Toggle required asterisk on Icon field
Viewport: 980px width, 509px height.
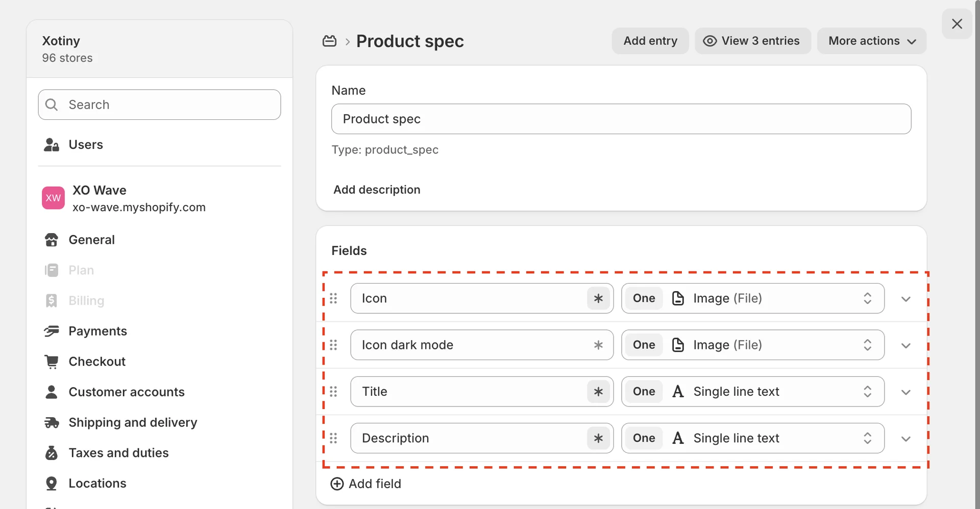coord(598,298)
